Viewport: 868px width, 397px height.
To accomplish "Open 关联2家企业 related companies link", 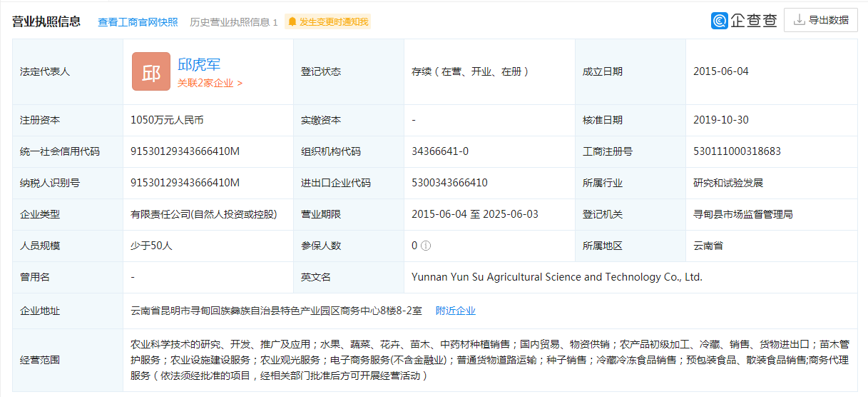I will point(210,83).
